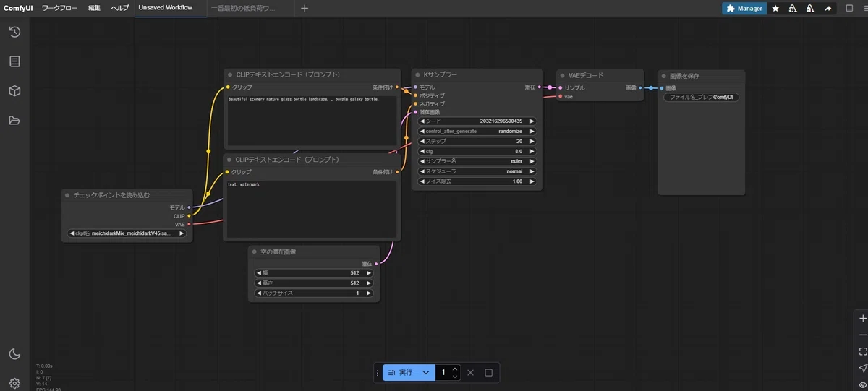
Task: Toggle link visibility eye icon
Action: [861, 384]
